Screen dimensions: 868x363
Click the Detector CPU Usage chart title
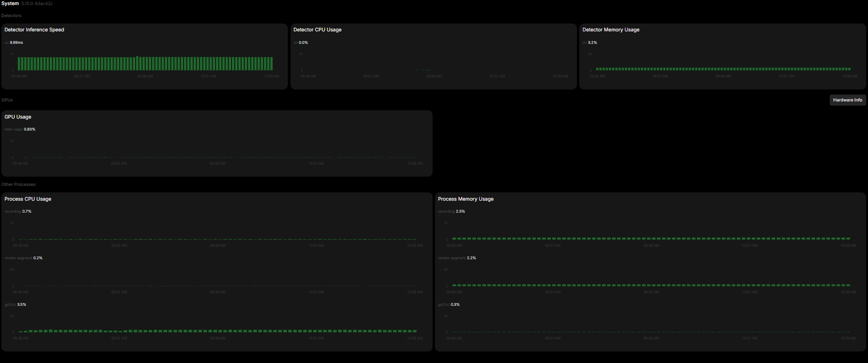(x=317, y=30)
